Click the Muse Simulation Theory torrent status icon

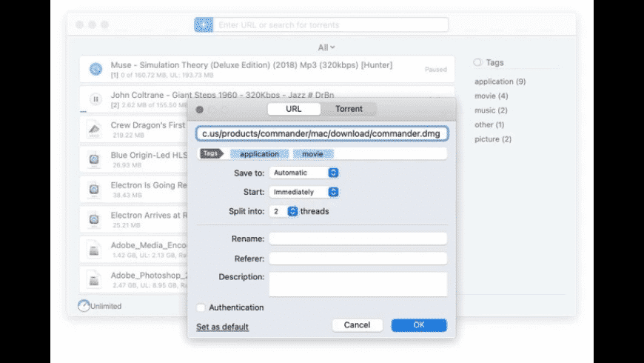pyautogui.click(x=95, y=69)
